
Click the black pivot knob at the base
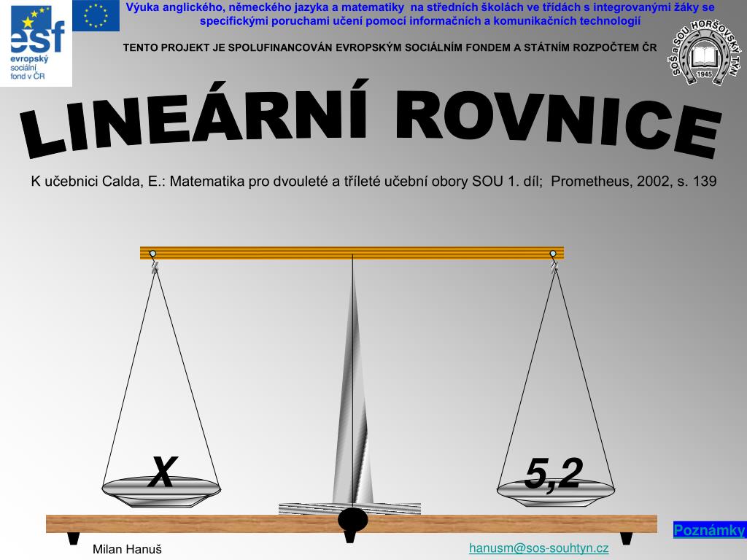coord(352,519)
